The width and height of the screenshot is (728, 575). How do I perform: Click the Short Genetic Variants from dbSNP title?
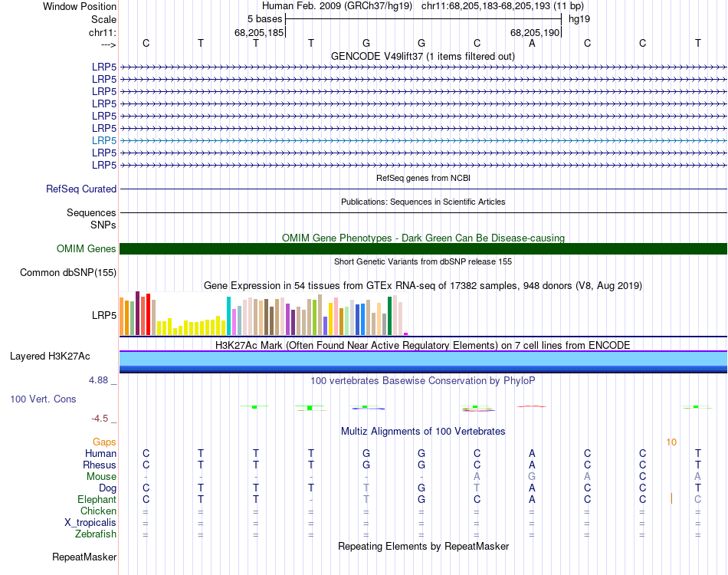pos(423,261)
